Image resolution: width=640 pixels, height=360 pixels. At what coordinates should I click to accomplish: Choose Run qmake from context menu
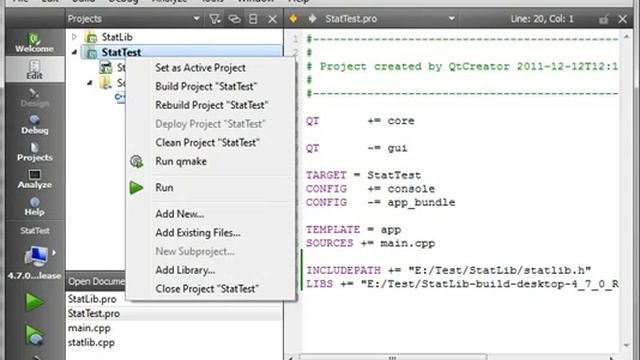181,162
